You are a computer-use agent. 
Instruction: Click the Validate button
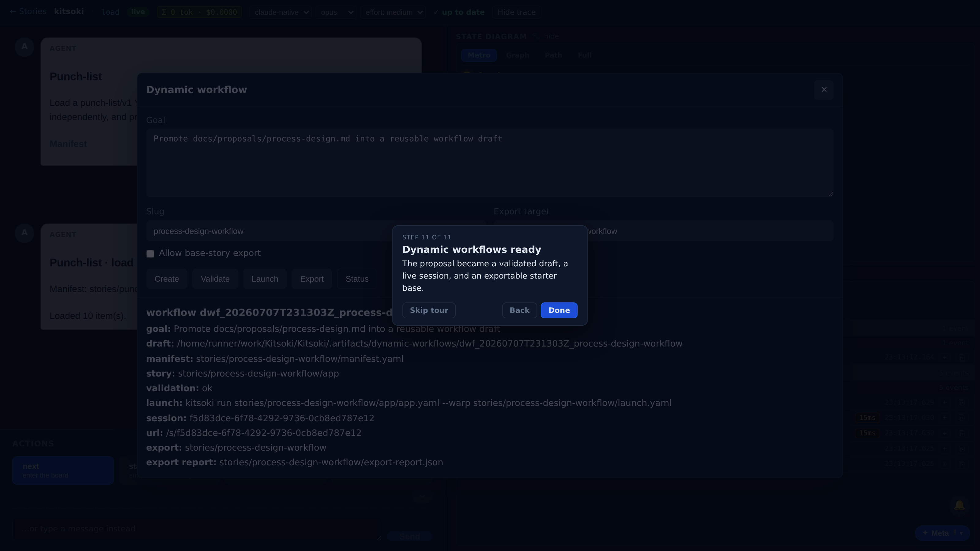click(x=215, y=279)
